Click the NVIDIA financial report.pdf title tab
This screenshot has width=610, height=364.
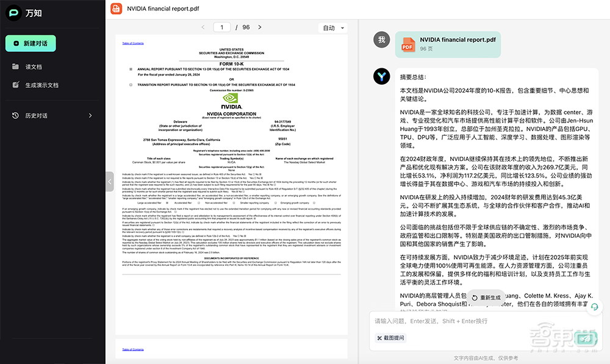pos(162,9)
